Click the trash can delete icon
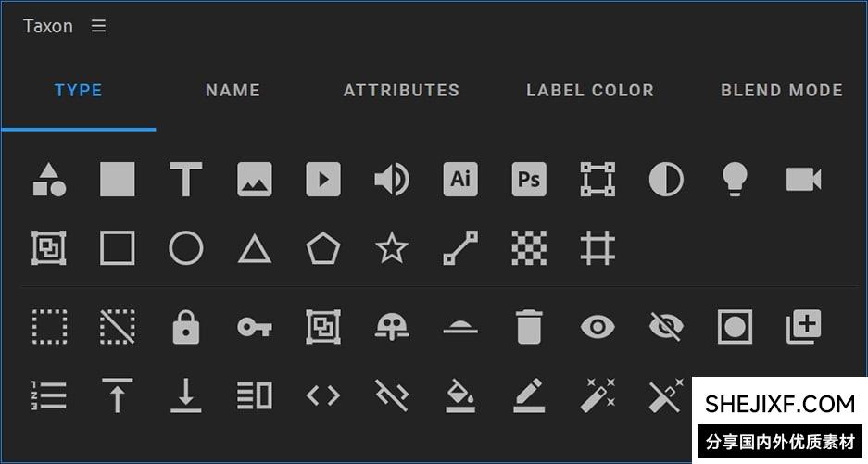 529,327
